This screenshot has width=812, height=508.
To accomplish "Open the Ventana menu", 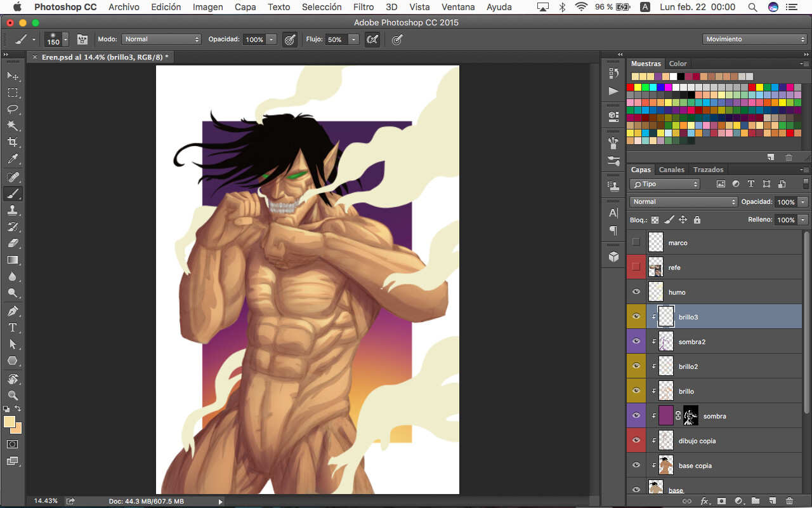I will pos(458,7).
